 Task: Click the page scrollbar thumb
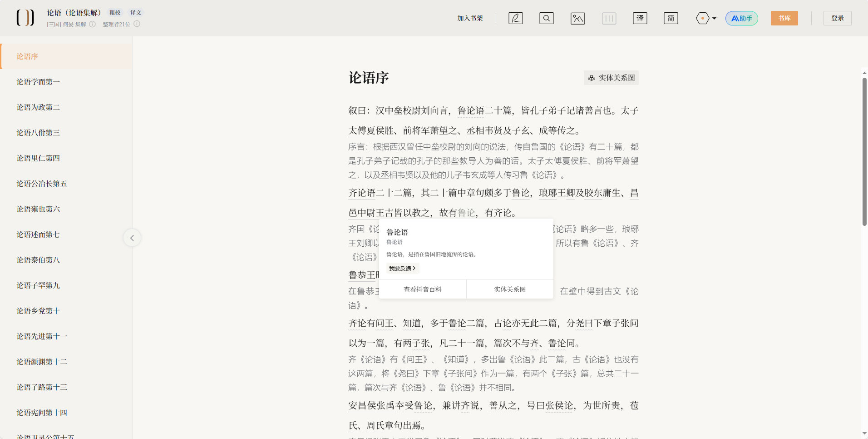864,151
